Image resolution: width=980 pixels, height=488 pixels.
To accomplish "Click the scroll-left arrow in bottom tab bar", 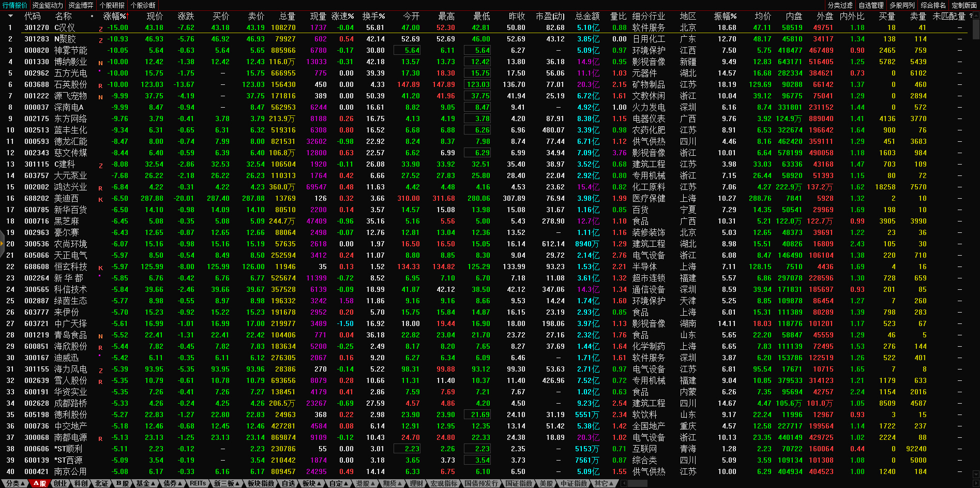I will pos(624,483).
